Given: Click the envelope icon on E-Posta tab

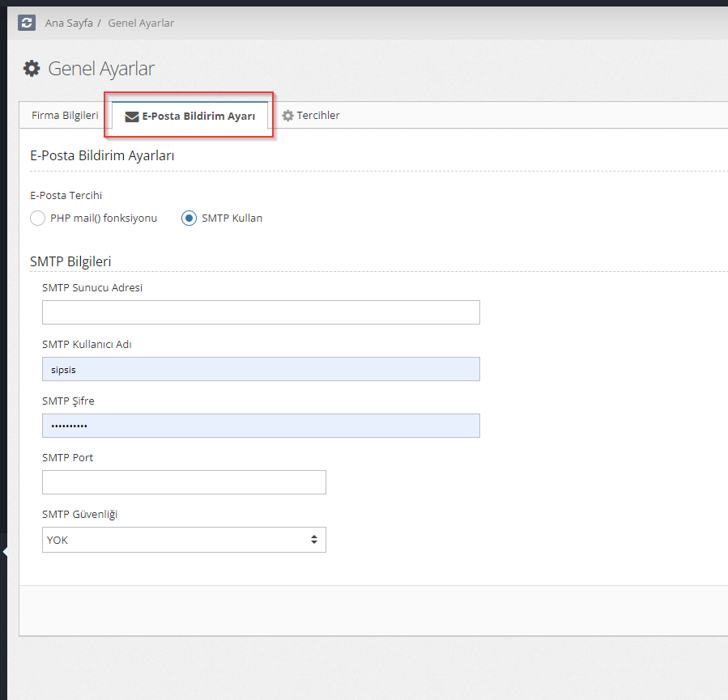Looking at the screenshot, I should tap(131, 117).
